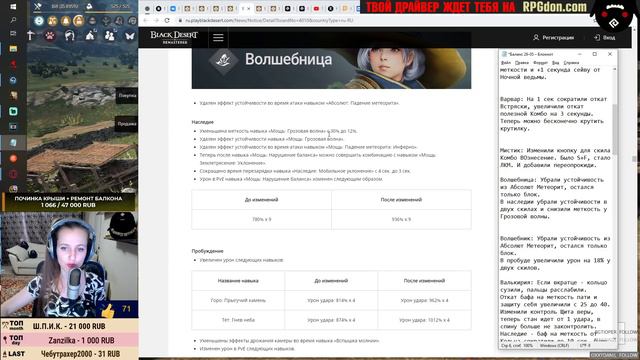Click the signpost icon in game
Image resolution: width=640 pixels, height=360 pixels.
pyautogui.click(x=31, y=36)
